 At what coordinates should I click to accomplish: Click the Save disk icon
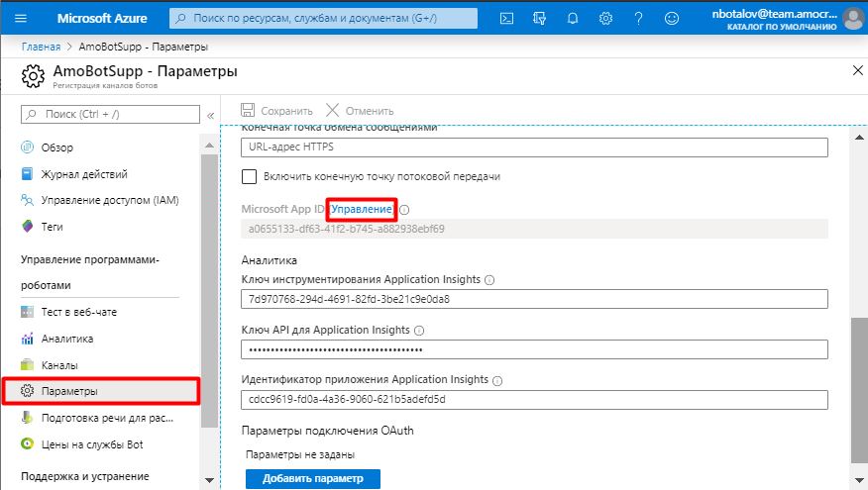pyautogui.click(x=248, y=110)
